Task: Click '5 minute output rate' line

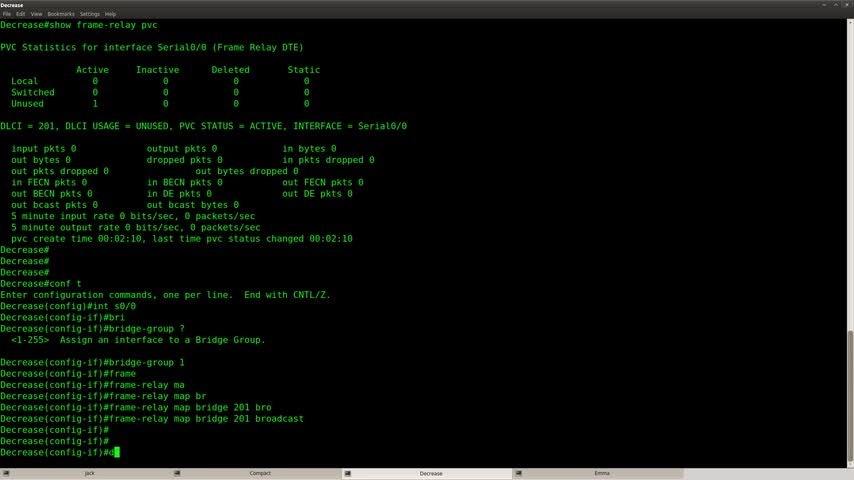Action: point(136,228)
